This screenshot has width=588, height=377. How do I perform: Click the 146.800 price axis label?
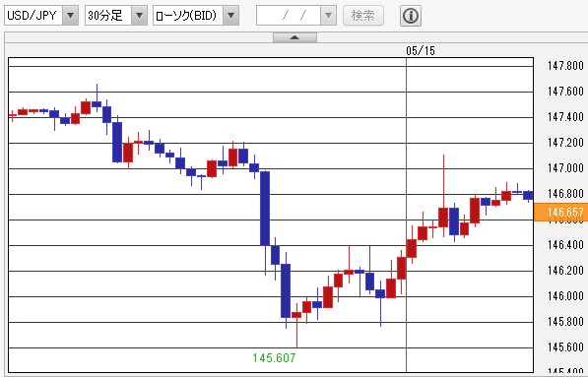click(x=565, y=194)
